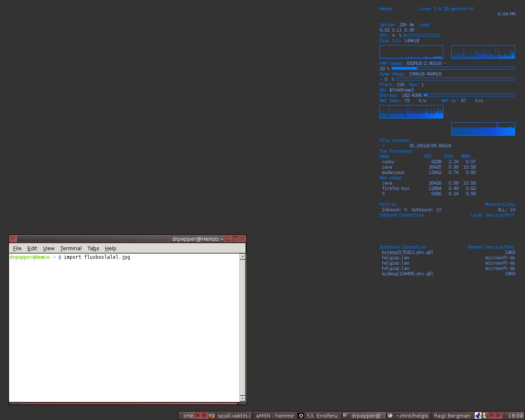Click the terminal scrollbar up arrow
The width and height of the screenshot is (525, 420).
[x=242, y=257]
